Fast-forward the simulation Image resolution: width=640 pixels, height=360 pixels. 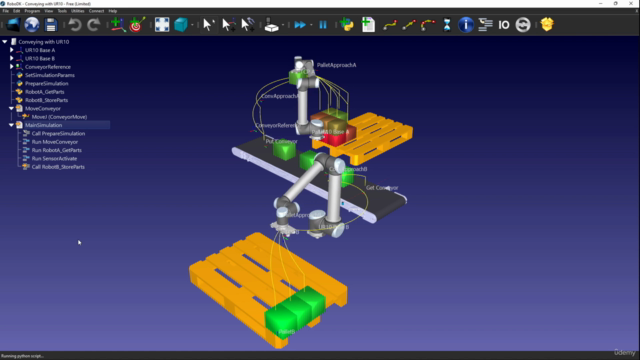point(300,25)
